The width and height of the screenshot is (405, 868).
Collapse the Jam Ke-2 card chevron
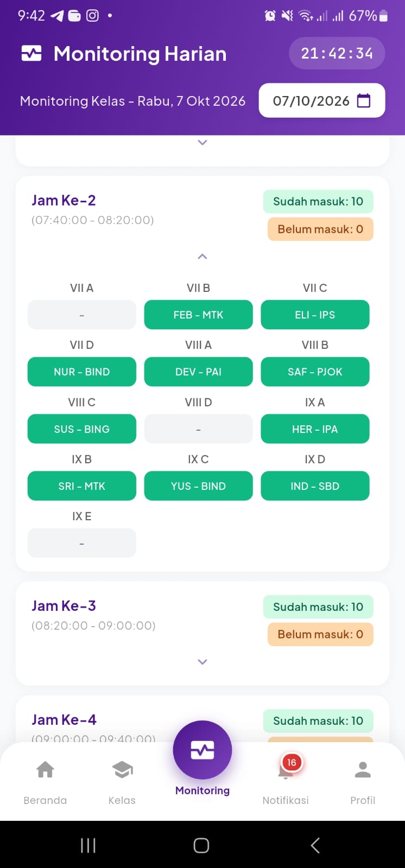pyautogui.click(x=202, y=256)
